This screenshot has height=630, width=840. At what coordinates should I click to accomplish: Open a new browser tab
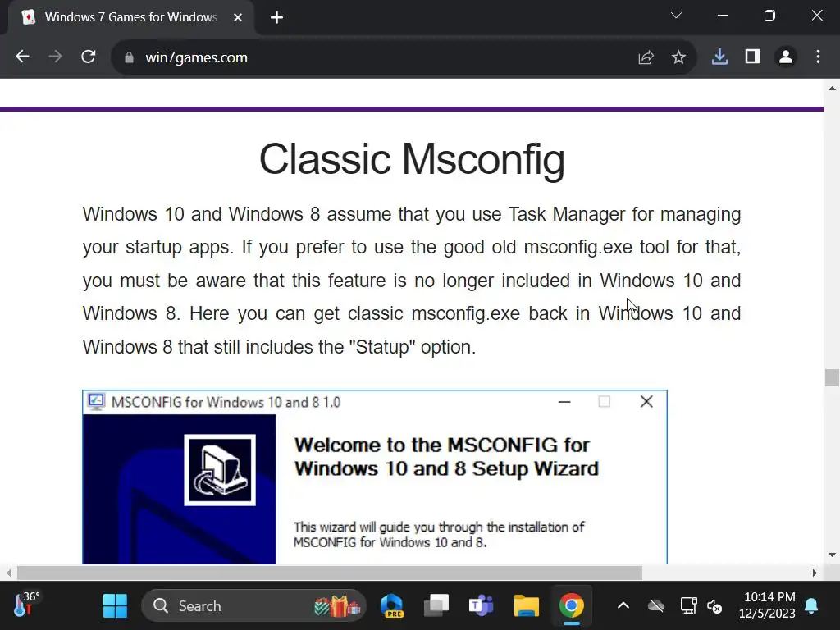(x=276, y=18)
